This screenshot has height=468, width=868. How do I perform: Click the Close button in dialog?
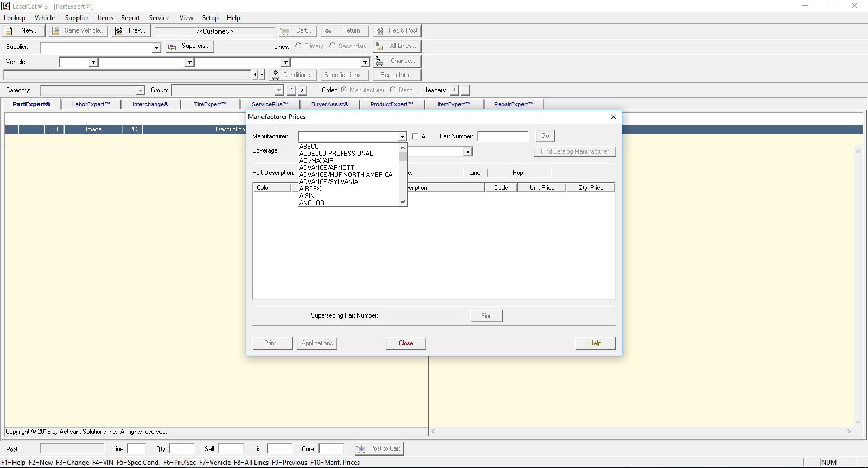pos(406,343)
